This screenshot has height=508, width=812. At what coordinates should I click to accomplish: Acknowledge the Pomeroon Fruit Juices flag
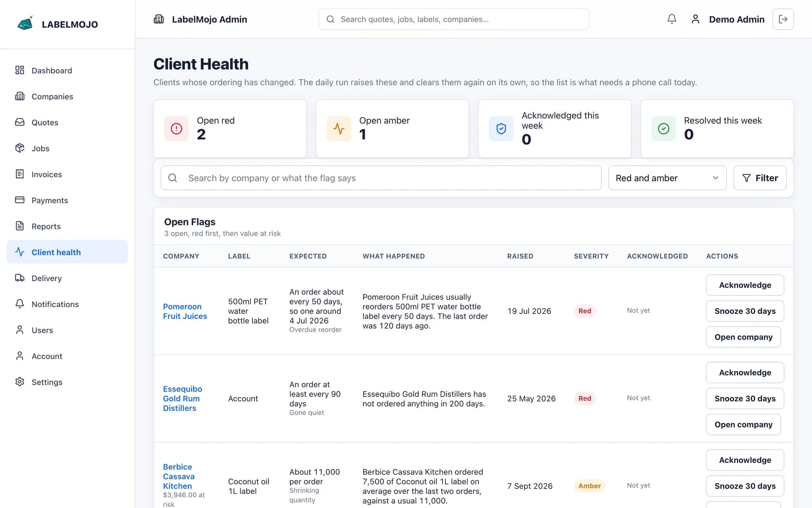point(745,285)
